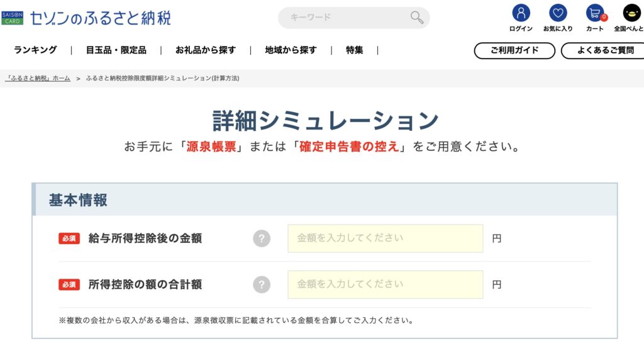The height and width of the screenshot is (346, 644).
Task: Go to 「ふるさと納税」ホーム breadcrumb link
Action: (x=38, y=79)
